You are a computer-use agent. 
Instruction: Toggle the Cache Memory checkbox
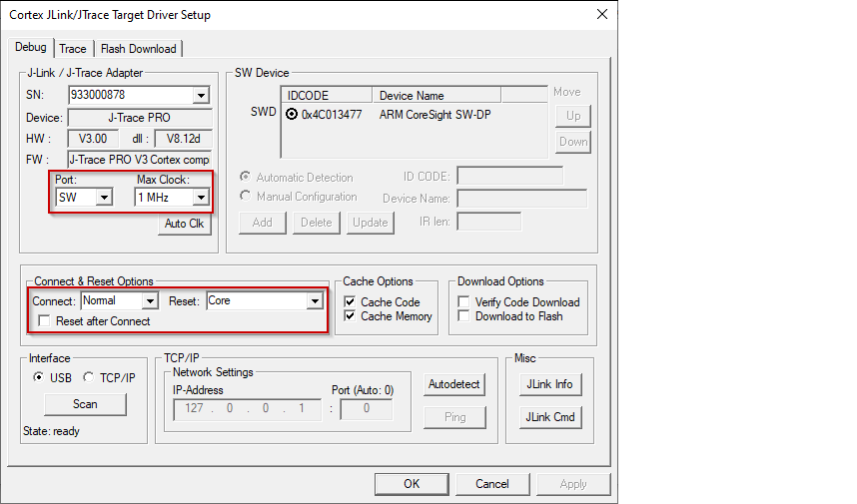pos(351,316)
